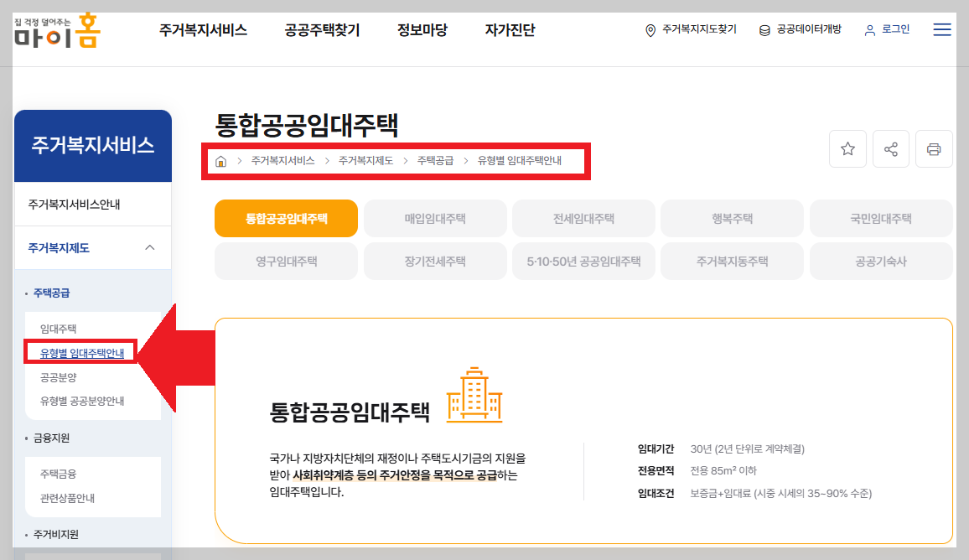
Task: Click the 주거복지지도찾기 map pin icon
Action: coord(648,29)
